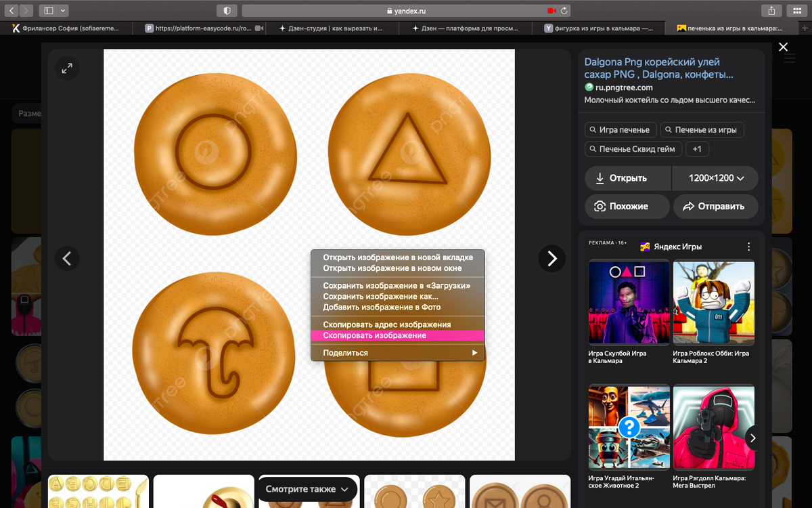Screen dimensions: 812x508
Task: Search by tag Игра печенье
Action: [x=621, y=129]
